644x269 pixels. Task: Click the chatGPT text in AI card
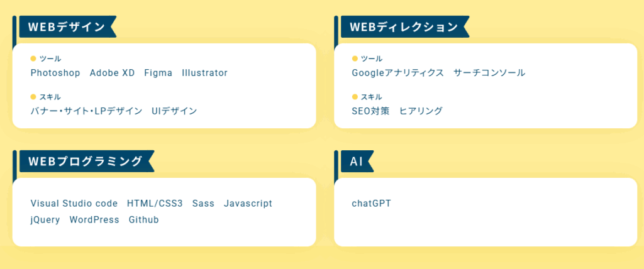tap(372, 204)
